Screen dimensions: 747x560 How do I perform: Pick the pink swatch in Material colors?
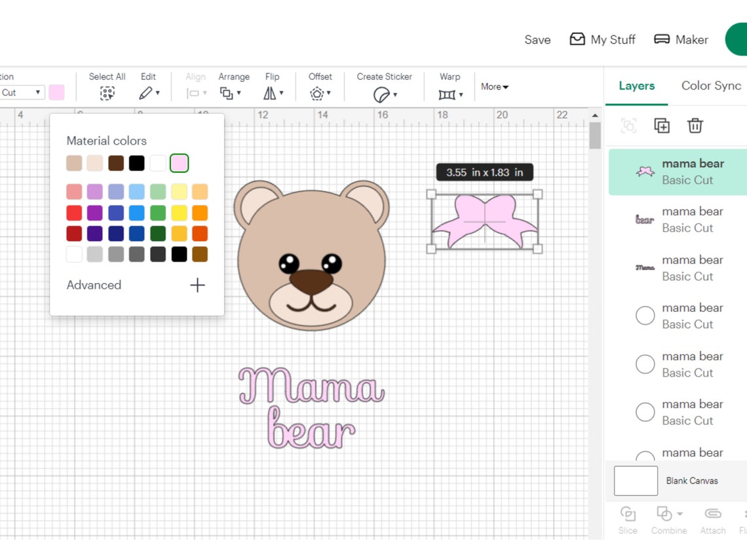180,163
